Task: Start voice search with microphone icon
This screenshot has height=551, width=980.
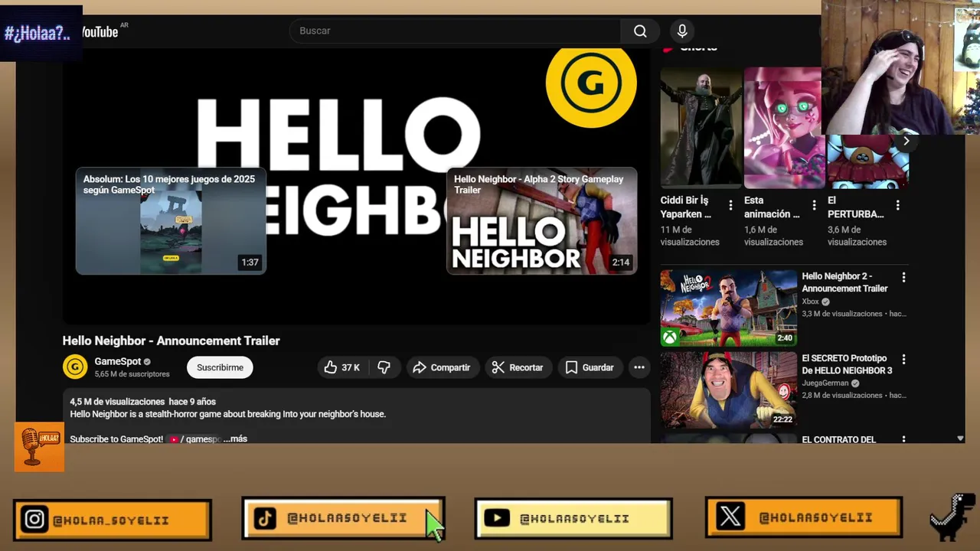Action: pyautogui.click(x=682, y=31)
